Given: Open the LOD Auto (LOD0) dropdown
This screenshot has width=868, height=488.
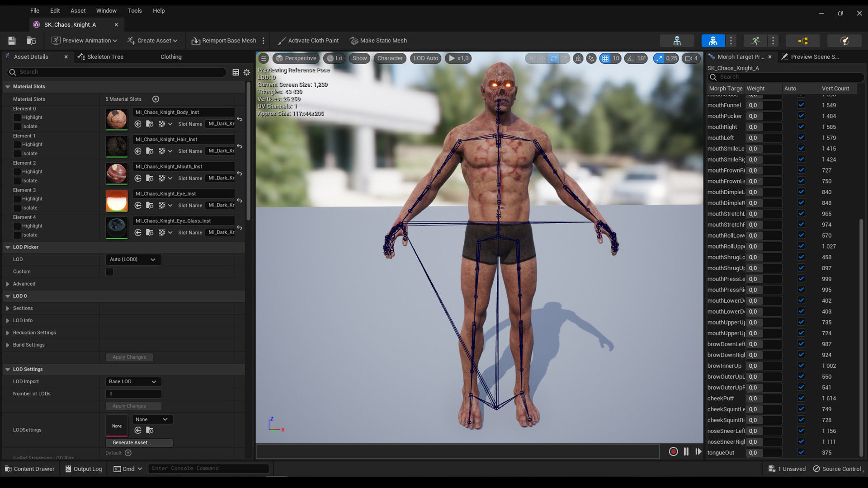Looking at the screenshot, I should coord(133,259).
